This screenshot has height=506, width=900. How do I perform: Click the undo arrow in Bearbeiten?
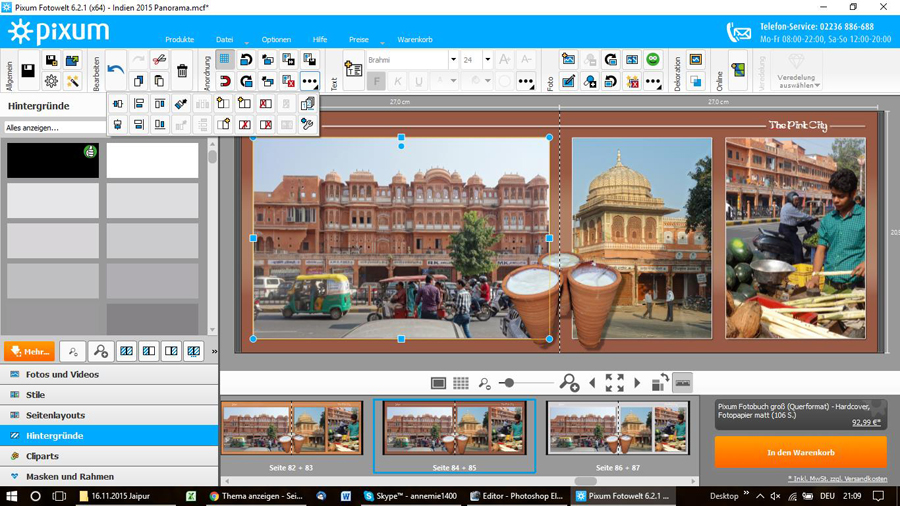click(116, 68)
